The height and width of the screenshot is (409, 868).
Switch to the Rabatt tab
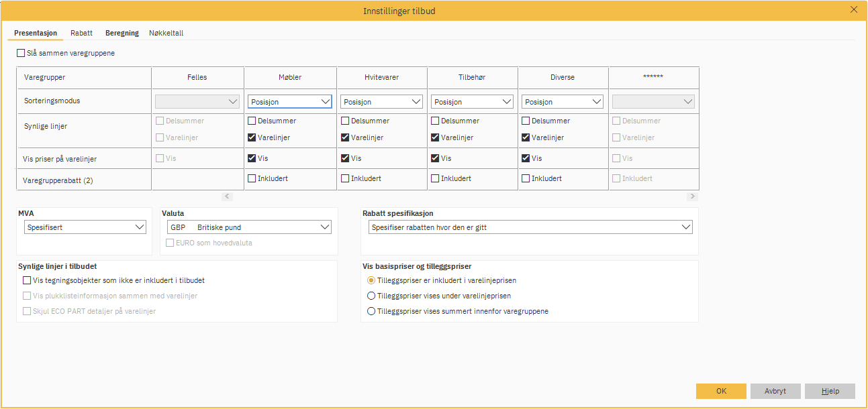click(81, 33)
